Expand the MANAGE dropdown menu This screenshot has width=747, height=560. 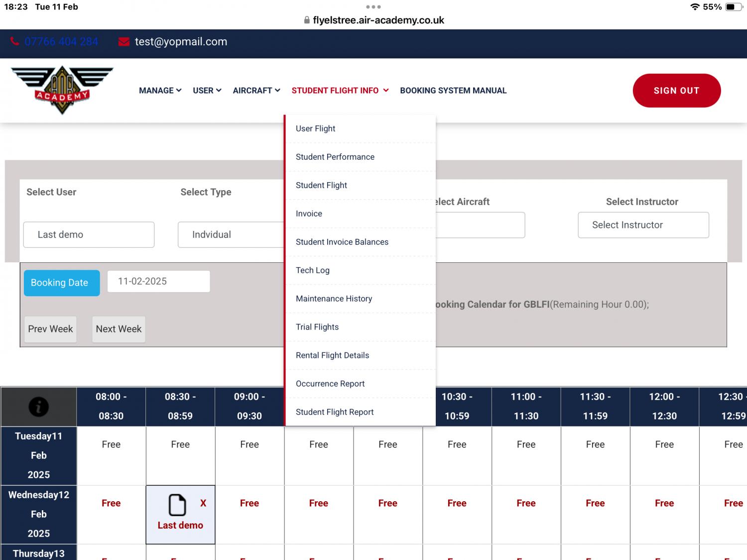160,91
